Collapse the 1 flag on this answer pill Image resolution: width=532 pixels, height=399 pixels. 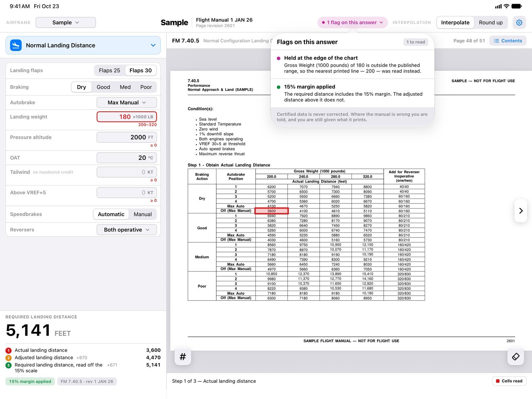352,22
